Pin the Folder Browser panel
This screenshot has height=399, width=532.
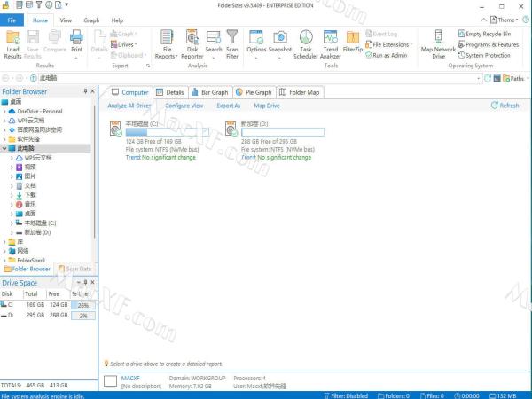pyautogui.click(x=85, y=91)
